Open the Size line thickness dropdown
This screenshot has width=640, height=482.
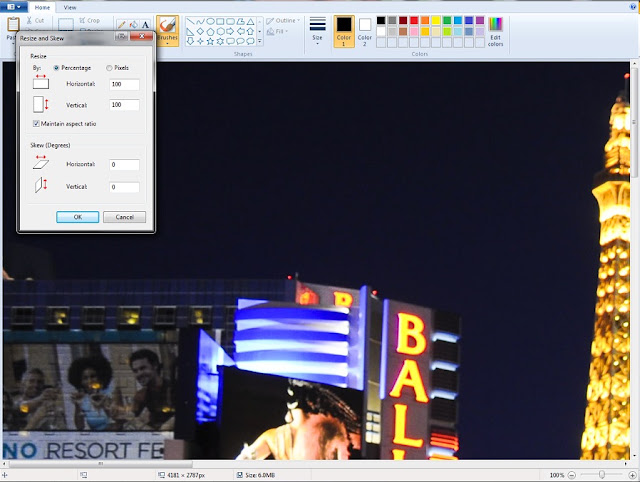(317, 31)
